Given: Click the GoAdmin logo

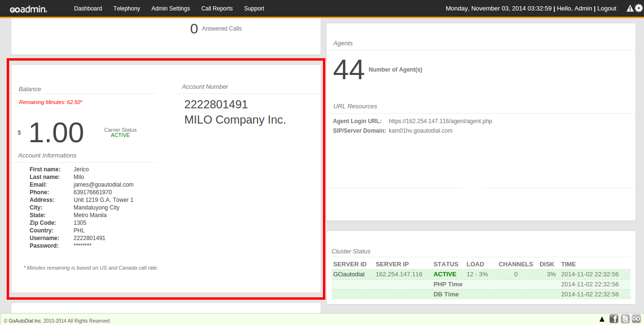Looking at the screenshot, I should (28, 9).
